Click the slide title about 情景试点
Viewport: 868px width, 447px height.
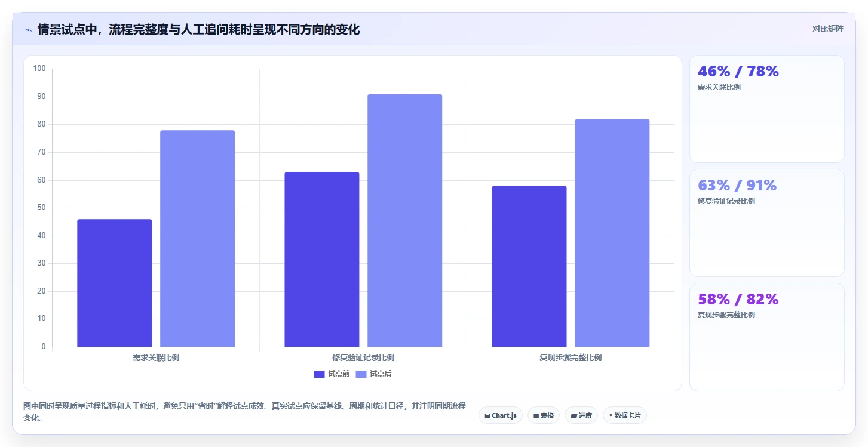coord(198,29)
